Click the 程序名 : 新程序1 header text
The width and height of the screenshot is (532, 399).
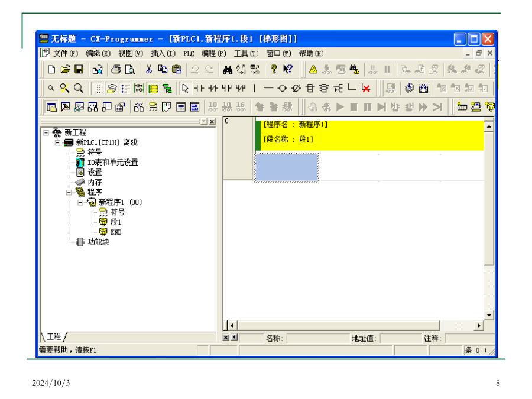(296, 125)
